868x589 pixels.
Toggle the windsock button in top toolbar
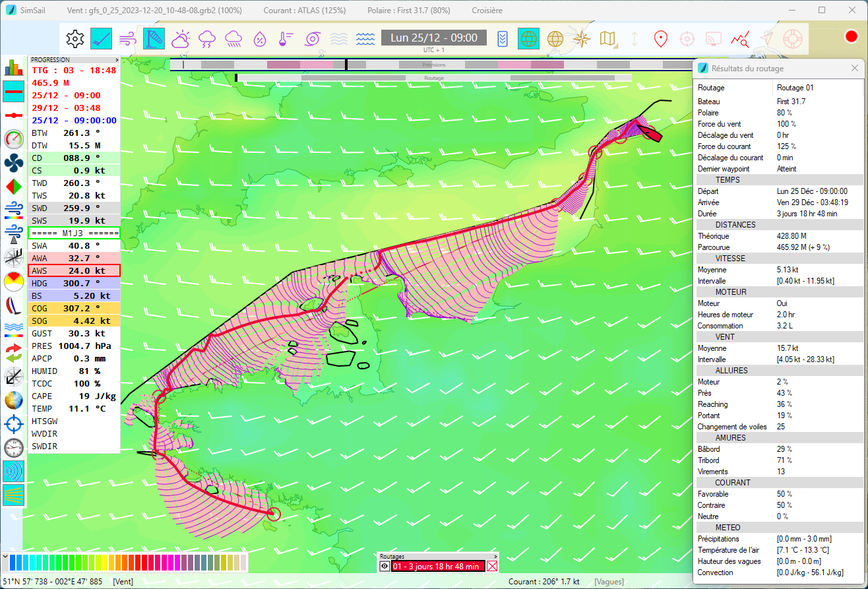point(154,38)
